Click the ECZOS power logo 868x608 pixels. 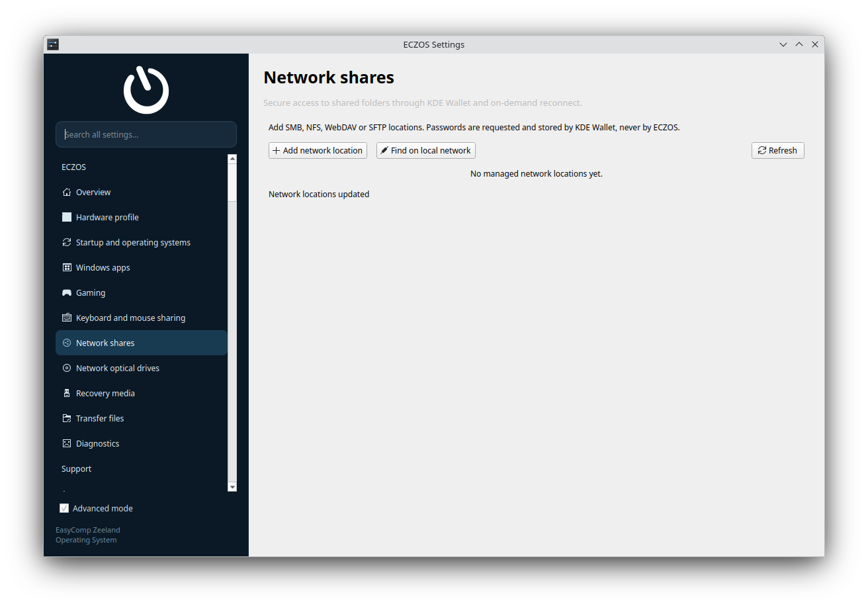pyautogui.click(x=146, y=89)
